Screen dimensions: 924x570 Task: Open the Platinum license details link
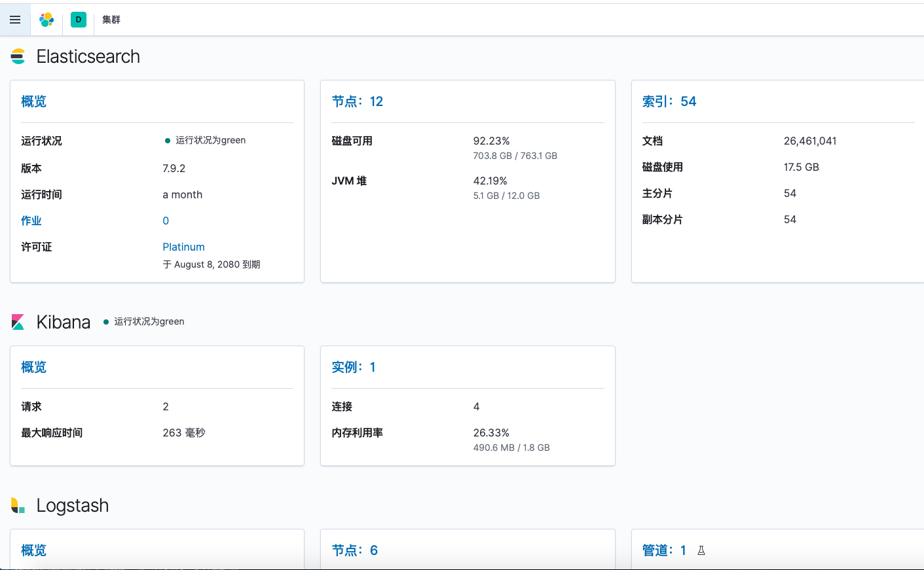coord(183,247)
